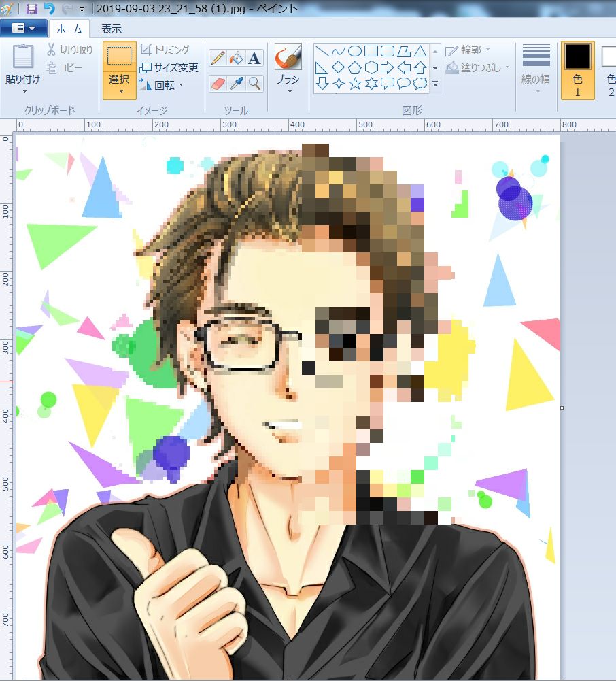616x681 pixels.
Task: Choose the Diamond shape
Action: coord(338,67)
